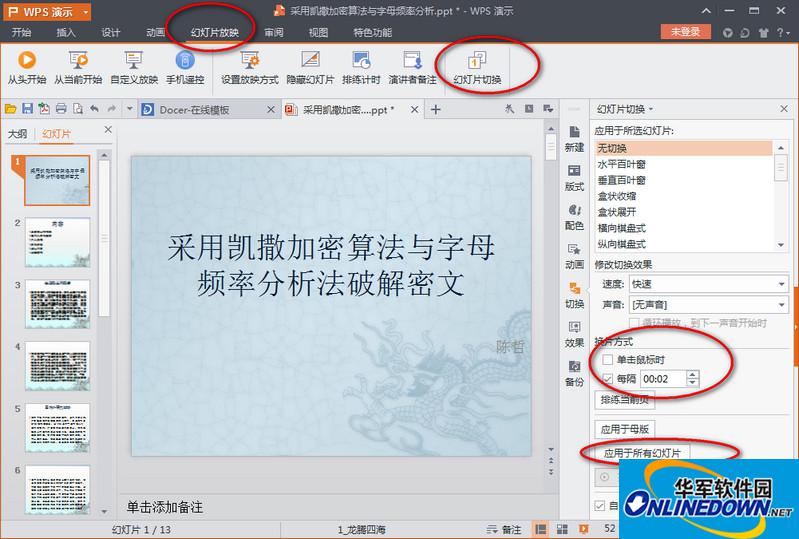Screen dimensions: 799x539
Task: Open 审阅 ribbon tab
Action: [x=274, y=33]
